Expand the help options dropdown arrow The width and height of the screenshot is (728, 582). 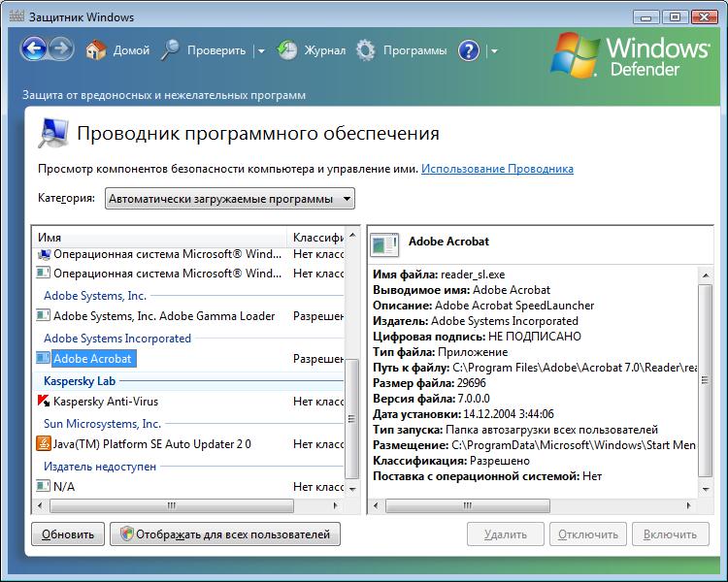[x=494, y=51]
